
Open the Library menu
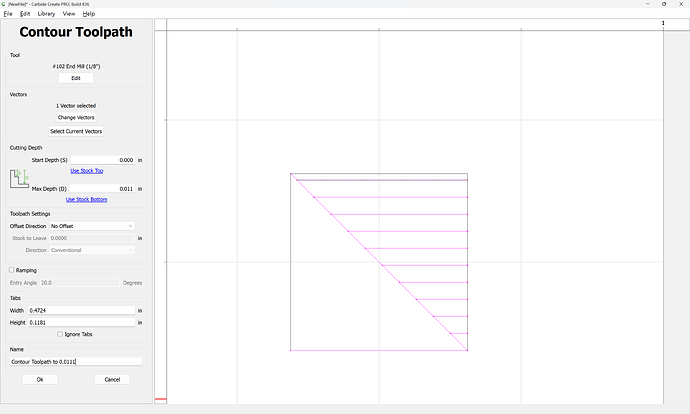click(46, 14)
